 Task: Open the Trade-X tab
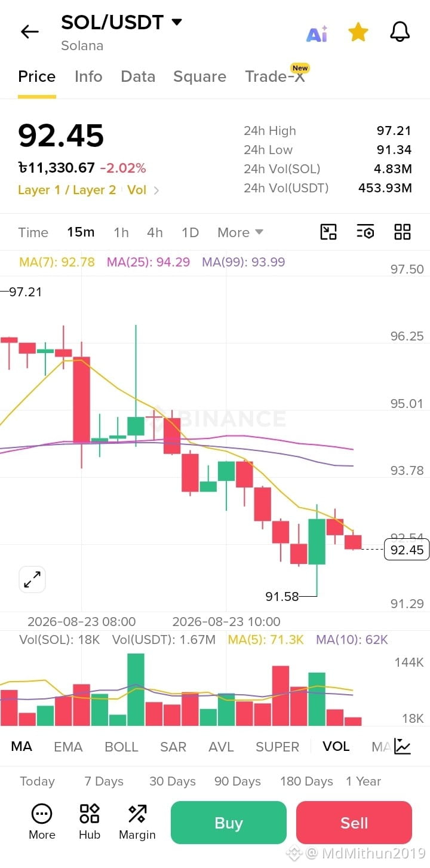275,76
